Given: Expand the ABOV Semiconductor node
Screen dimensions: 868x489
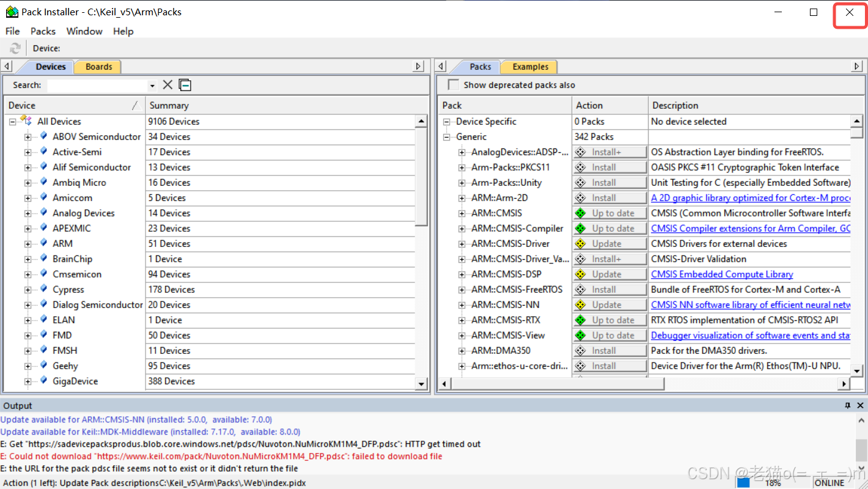Looking at the screenshot, I should point(28,137).
